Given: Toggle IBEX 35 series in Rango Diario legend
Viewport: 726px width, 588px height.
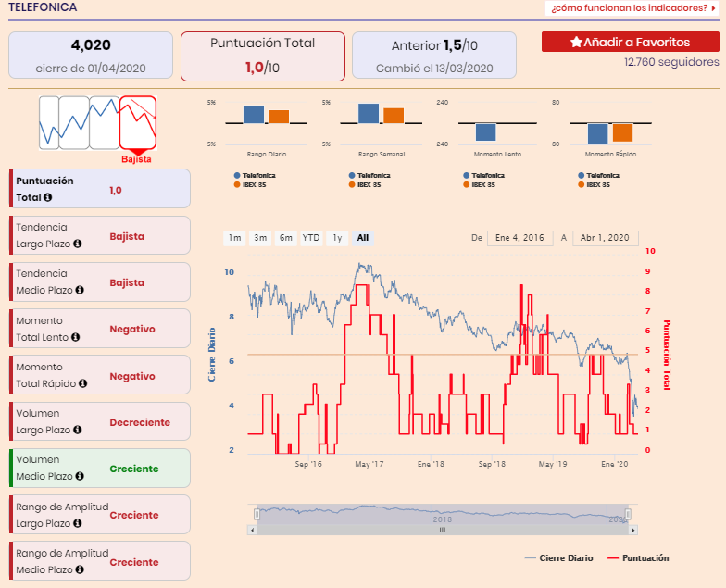Looking at the screenshot, I should coord(250,185).
